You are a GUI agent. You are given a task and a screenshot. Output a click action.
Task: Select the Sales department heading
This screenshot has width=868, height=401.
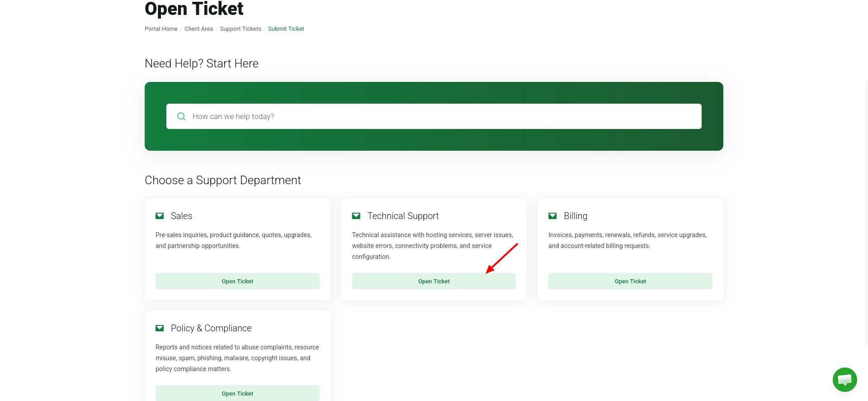click(181, 216)
